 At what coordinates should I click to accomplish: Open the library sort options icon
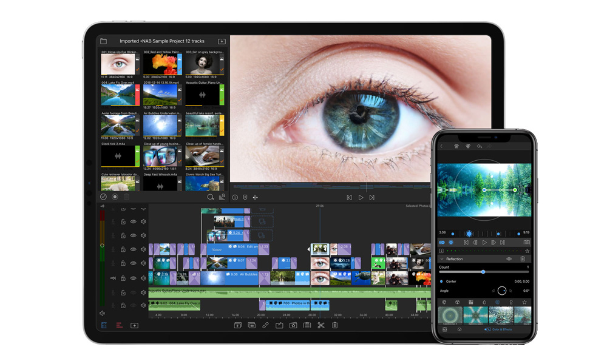(x=222, y=197)
